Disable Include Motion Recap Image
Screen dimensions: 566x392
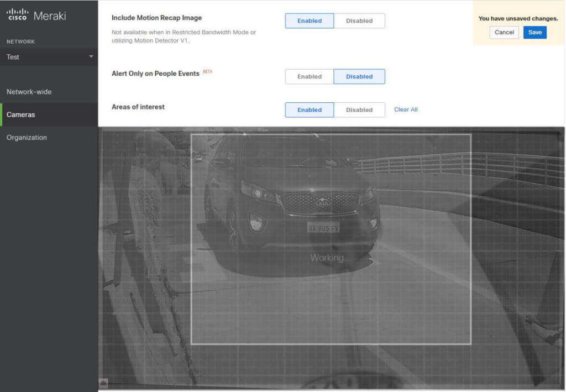359,21
